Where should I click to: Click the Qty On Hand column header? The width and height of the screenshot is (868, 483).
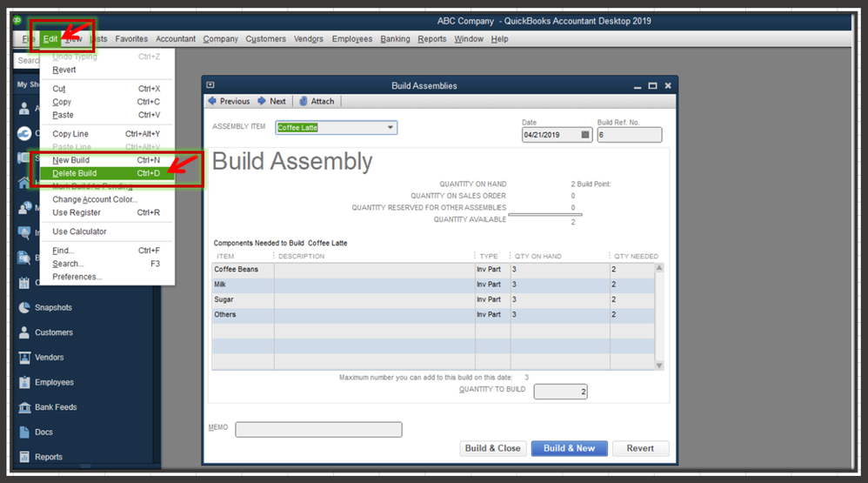[538, 257]
